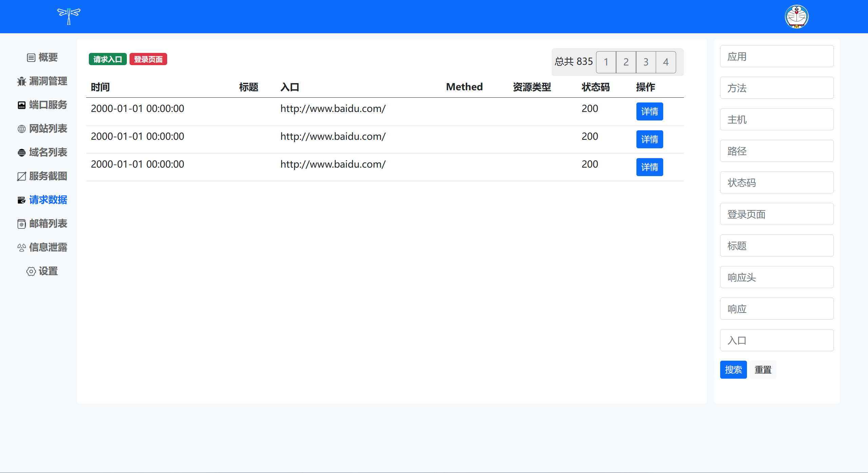Open 详情 for the first row
The height and width of the screenshot is (473, 868).
point(649,112)
